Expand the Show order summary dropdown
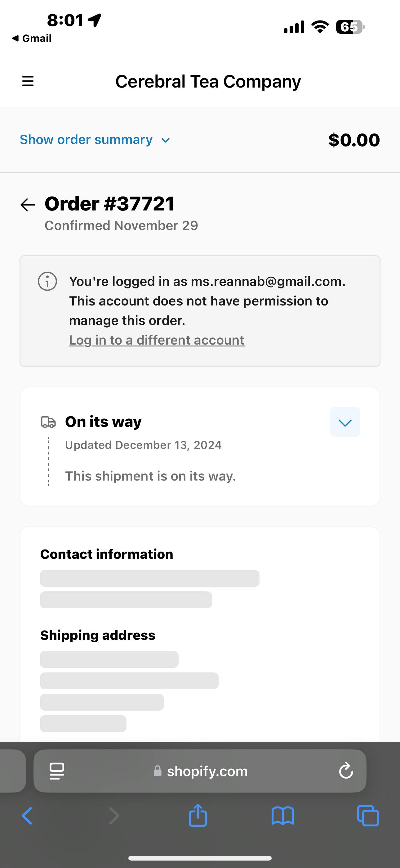This screenshot has height=868, width=400. click(86, 140)
